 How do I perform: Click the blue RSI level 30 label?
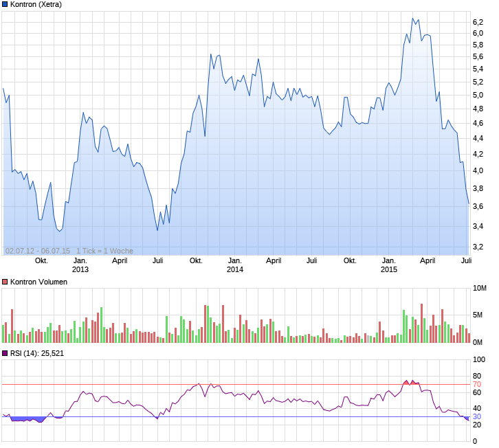click(477, 416)
